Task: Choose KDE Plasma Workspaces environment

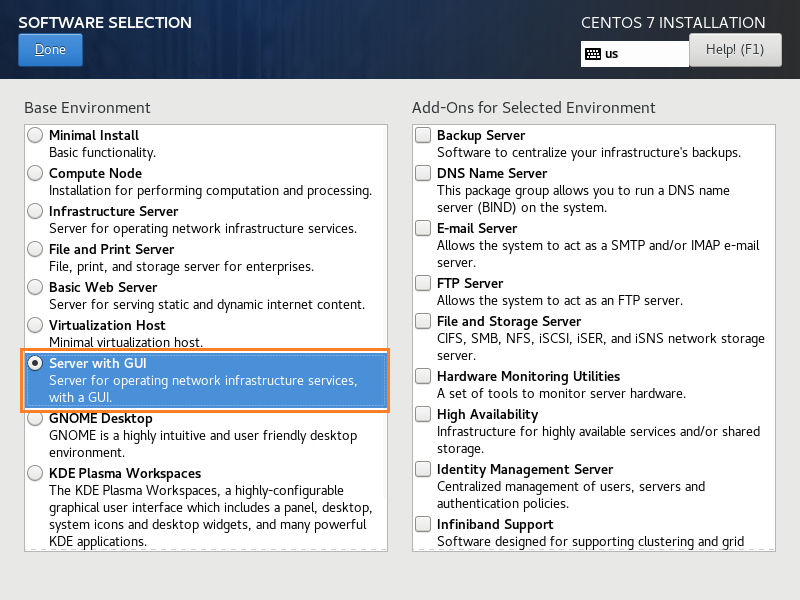Action: pyautogui.click(x=35, y=473)
